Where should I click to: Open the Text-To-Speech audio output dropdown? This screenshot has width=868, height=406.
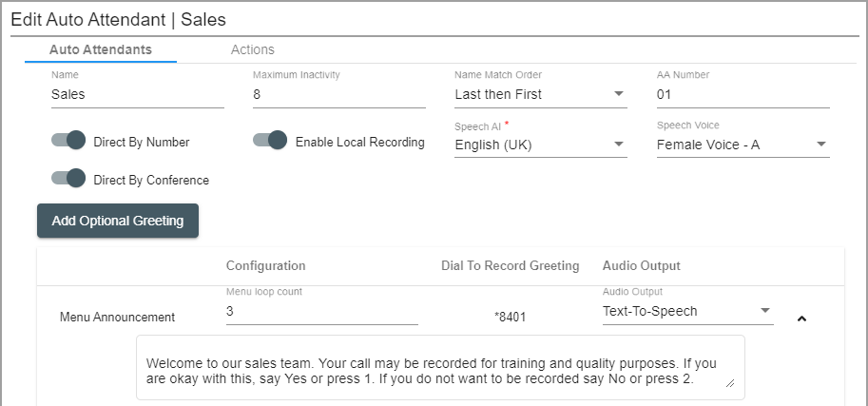(x=688, y=312)
